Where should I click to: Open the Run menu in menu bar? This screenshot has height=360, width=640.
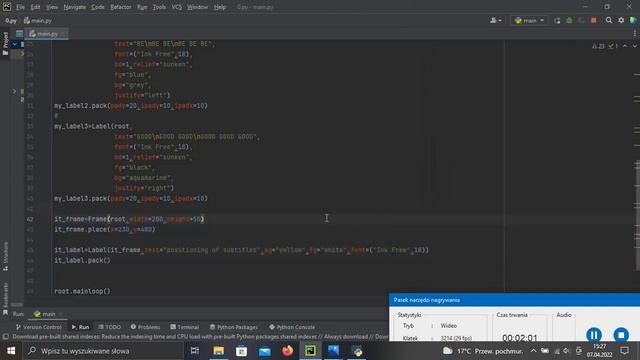point(142,7)
